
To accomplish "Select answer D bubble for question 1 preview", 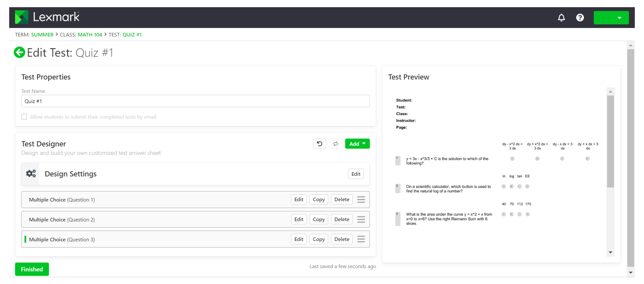I will point(587,159).
